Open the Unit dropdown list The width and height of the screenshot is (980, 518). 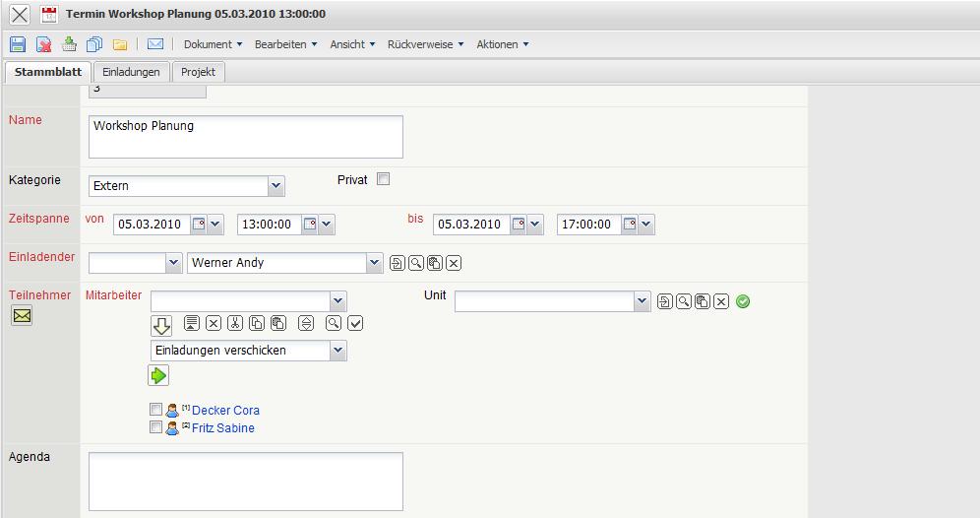coord(642,301)
